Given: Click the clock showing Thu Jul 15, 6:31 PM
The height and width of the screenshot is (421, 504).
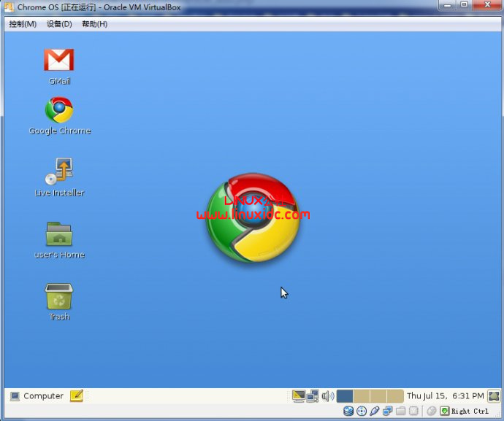Looking at the screenshot, I should click(445, 396).
